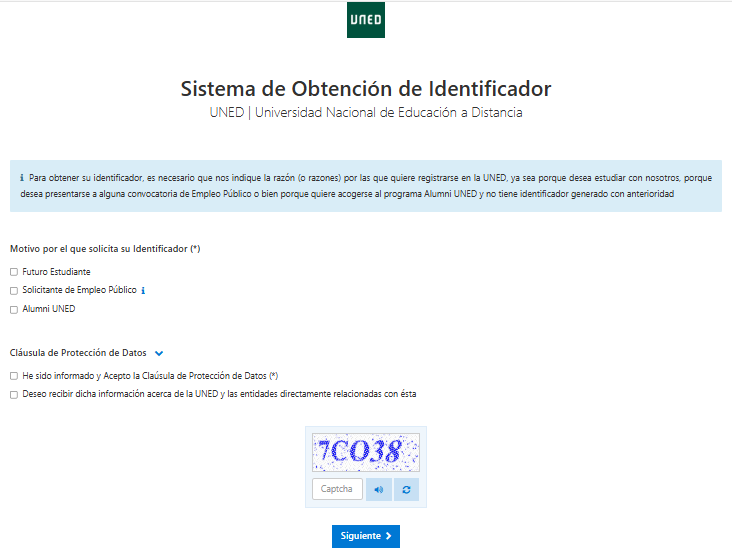Click the Siguiente button

pyautogui.click(x=366, y=536)
